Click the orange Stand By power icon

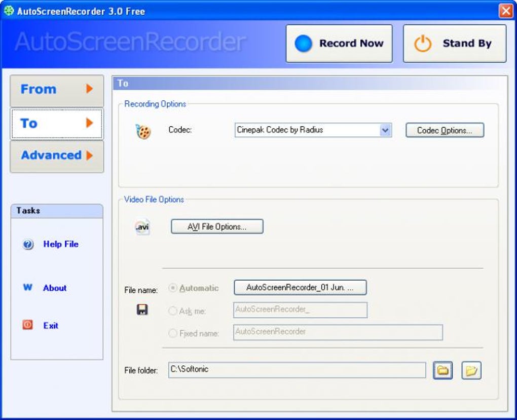[x=422, y=44]
